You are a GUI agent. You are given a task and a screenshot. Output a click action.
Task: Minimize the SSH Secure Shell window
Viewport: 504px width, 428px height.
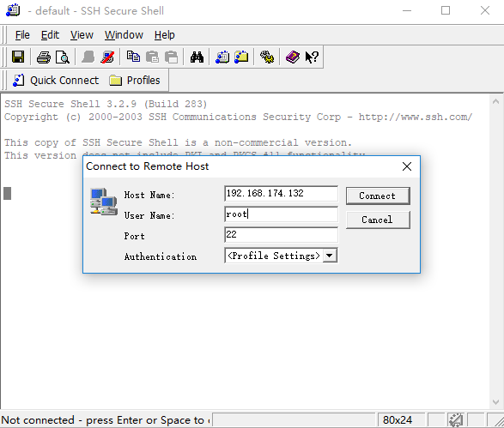point(407,10)
